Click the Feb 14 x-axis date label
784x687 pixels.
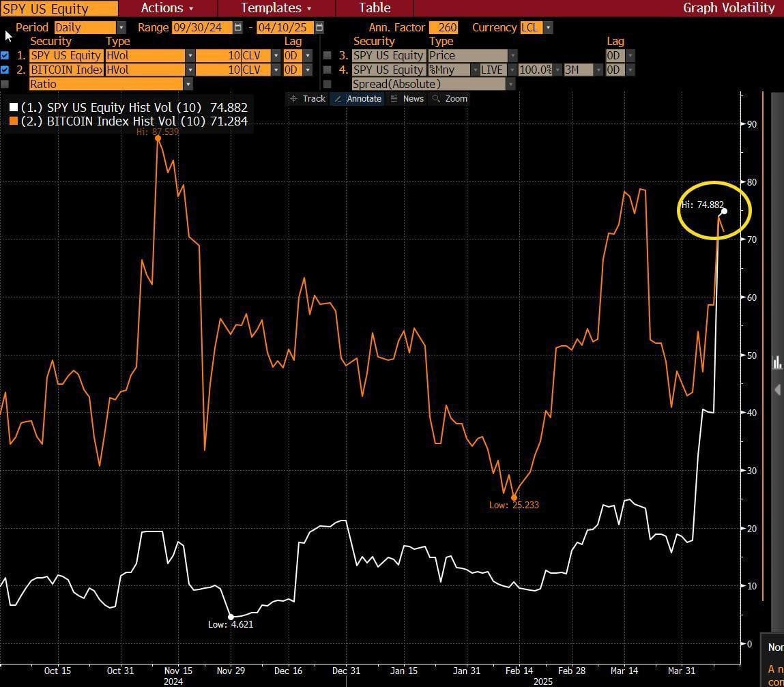click(519, 671)
